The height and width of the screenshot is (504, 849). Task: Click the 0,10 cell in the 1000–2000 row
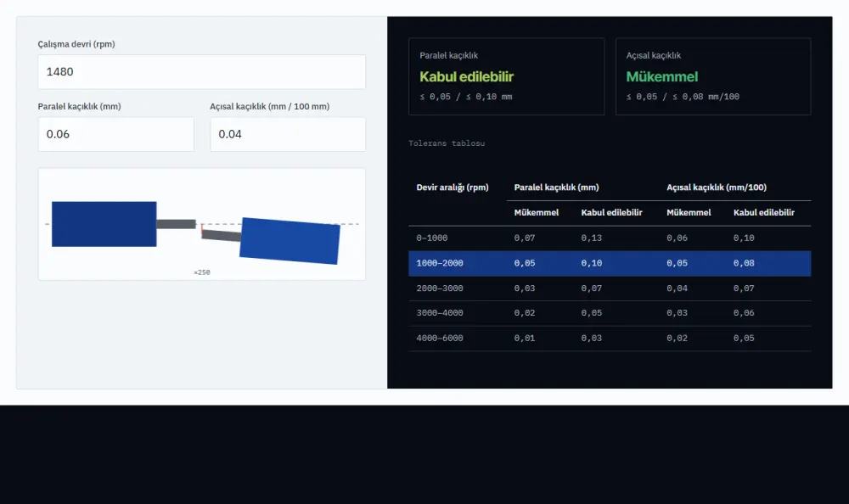tap(591, 263)
